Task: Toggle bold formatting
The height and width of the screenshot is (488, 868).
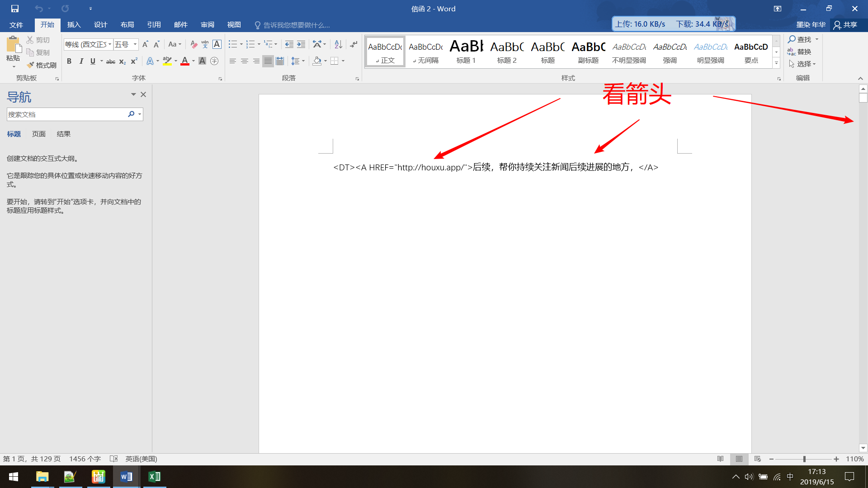Action: [x=69, y=61]
